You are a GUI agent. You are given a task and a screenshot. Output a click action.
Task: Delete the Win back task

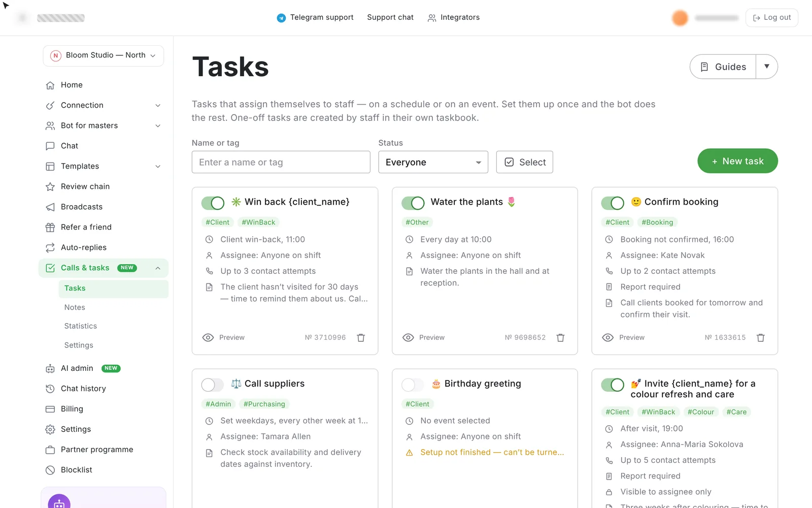click(361, 338)
